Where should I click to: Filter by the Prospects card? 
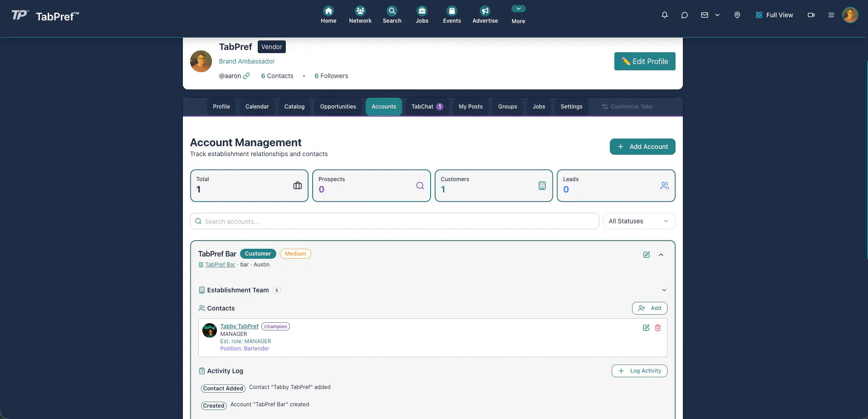point(372,186)
